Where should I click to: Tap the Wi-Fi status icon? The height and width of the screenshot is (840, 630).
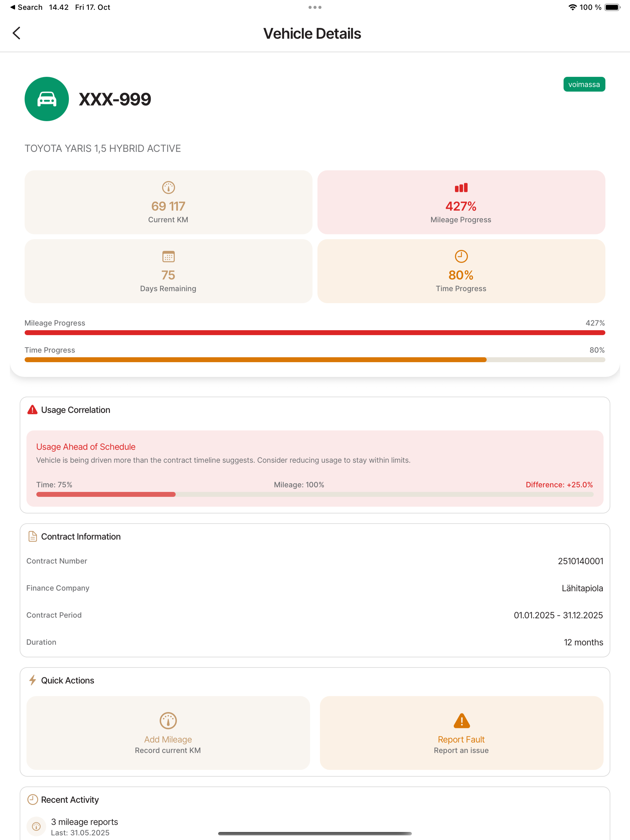click(x=572, y=7)
